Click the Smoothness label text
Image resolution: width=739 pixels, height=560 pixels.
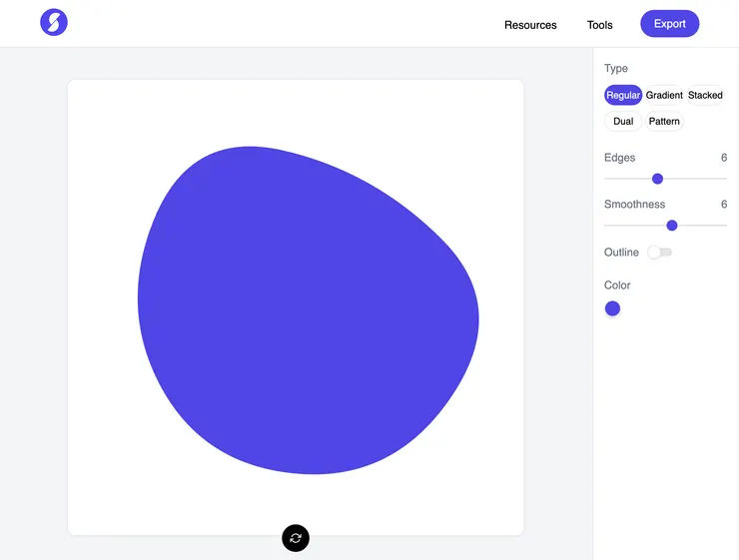(x=634, y=204)
